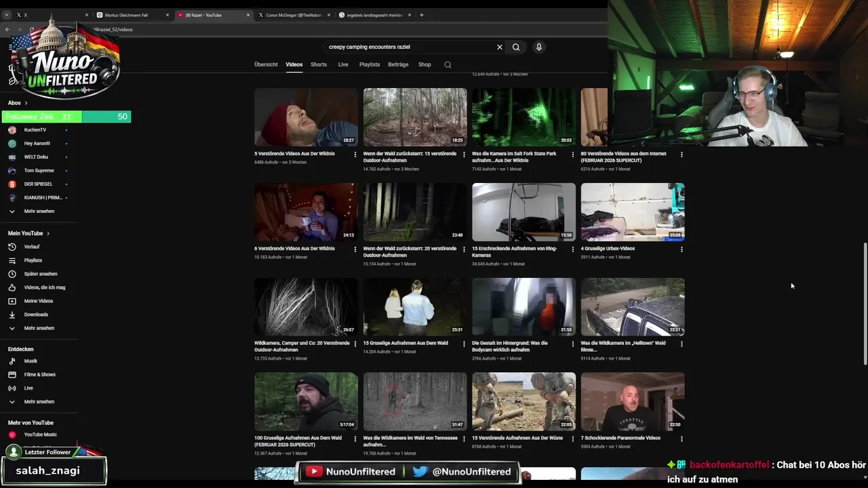Open the Tom Supreme subscription
Viewport: 868px width, 488px height.
pyautogui.click(x=40, y=170)
